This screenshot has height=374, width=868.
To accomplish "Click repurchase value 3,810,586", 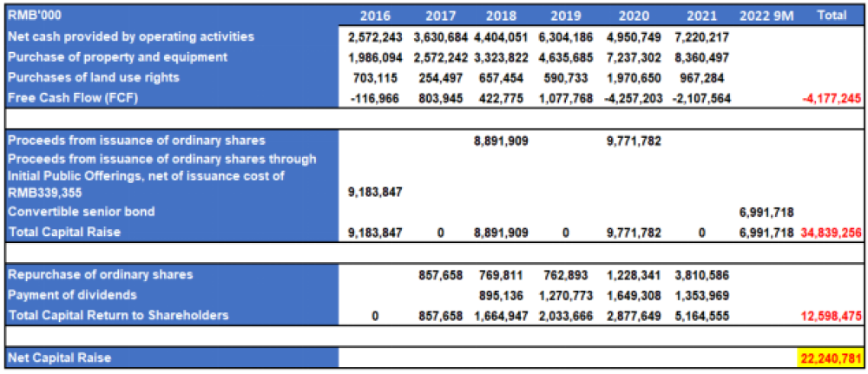I will tap(701, 274).
